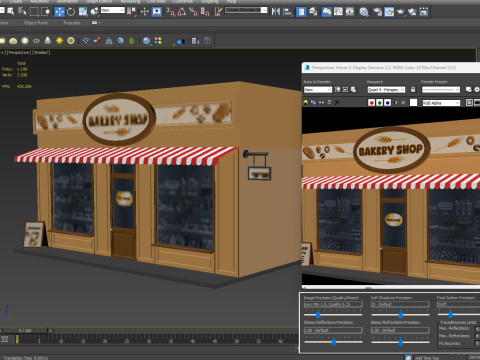This screenshot has width=480, height=360.
Task: Click Add Time Tag in status bar
Action: click(x=427, y=358)
